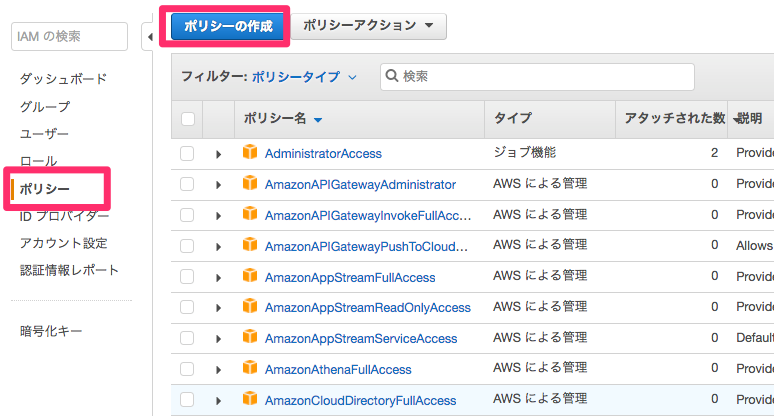Open the AmazonAppStreamReadOnlyAccess link
774x416 pixels.
point(368,307)
